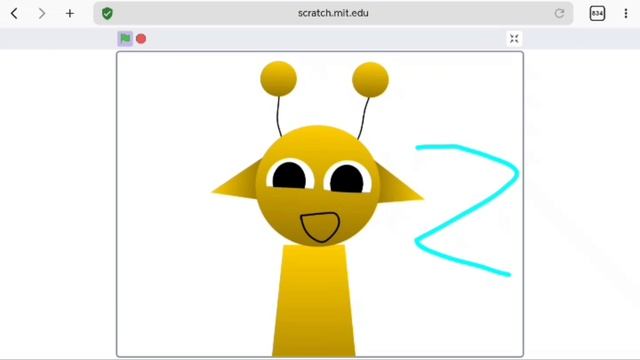Viewport: 640px width, 360px height.
Task: Click the left antenna ball
Action: tap(278, 79)
